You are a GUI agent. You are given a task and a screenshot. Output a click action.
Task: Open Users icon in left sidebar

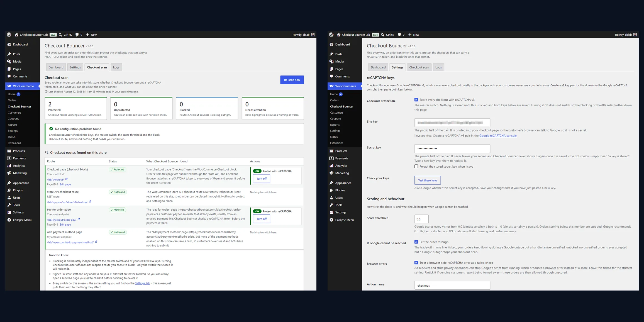click(9, 198)
